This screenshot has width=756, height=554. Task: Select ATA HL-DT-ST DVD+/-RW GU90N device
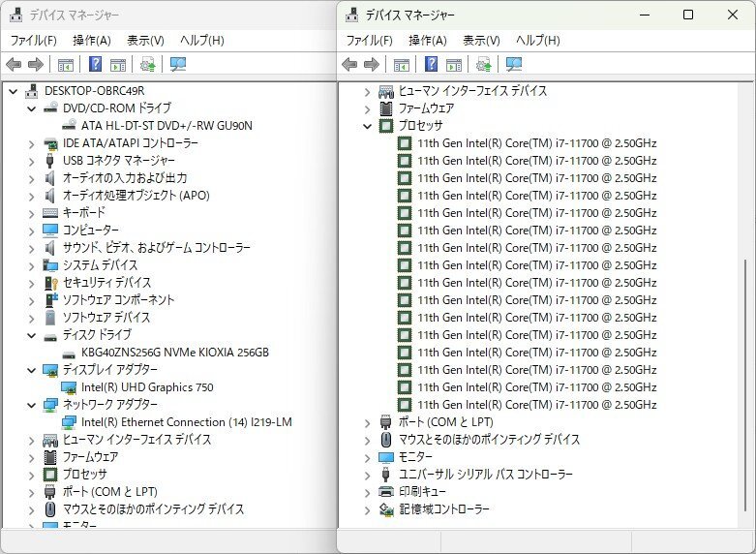[166, 126]
